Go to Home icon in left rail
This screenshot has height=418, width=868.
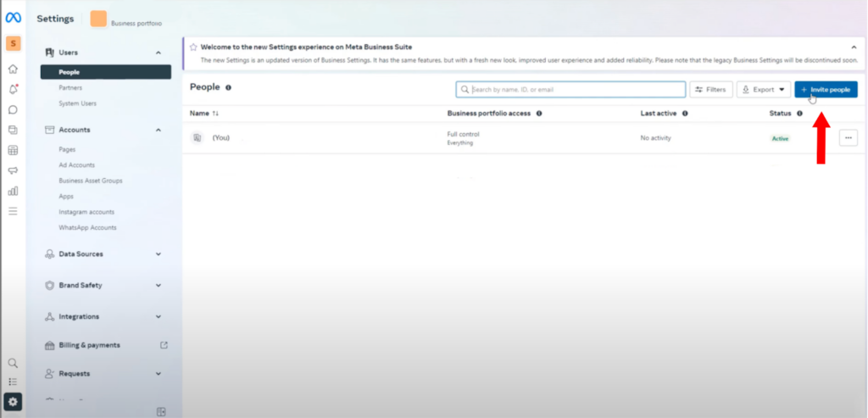pyautogui.click(x=13, y=70)
